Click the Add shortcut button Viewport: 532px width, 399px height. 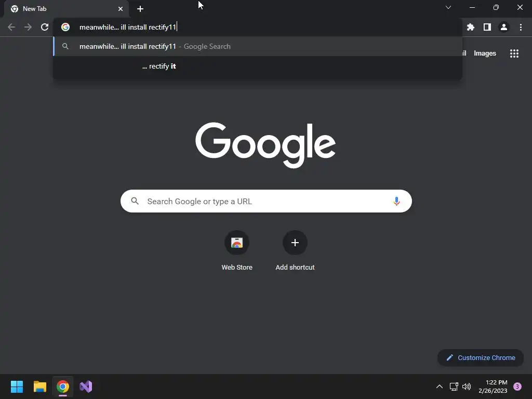click(x=295, y=251)
